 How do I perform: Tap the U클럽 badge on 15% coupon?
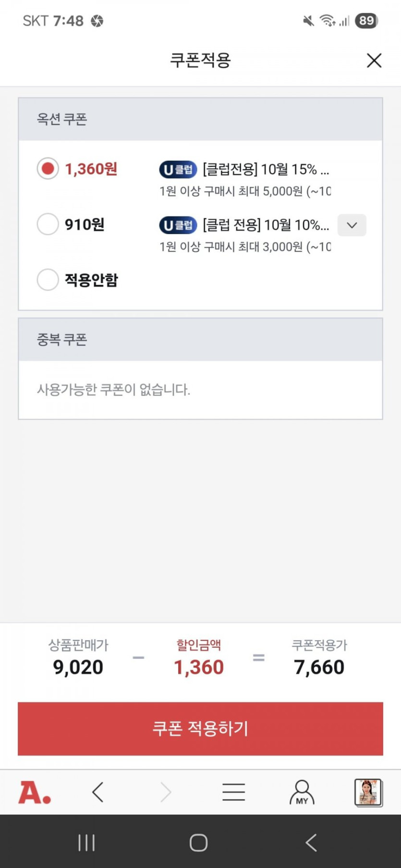click(178, 169)
